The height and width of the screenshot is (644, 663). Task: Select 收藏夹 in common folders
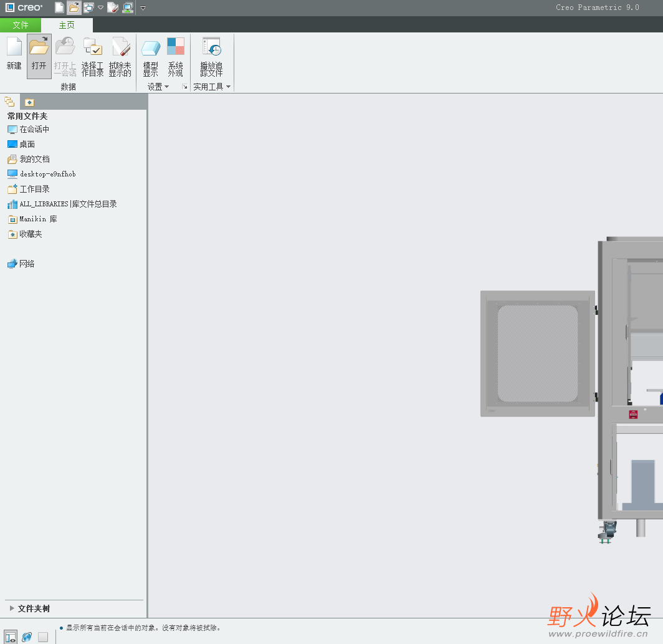(x=24, y=234)
